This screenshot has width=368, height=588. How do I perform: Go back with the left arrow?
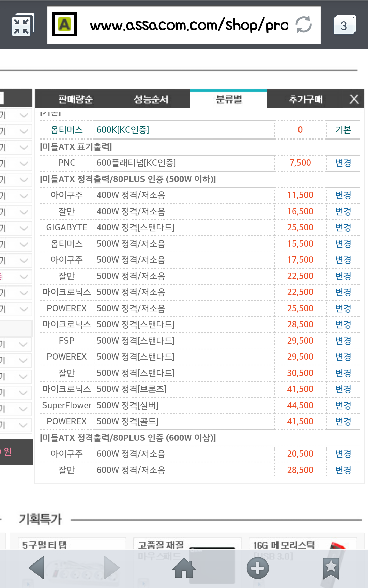pyautogui.click(x=37, y=568)
